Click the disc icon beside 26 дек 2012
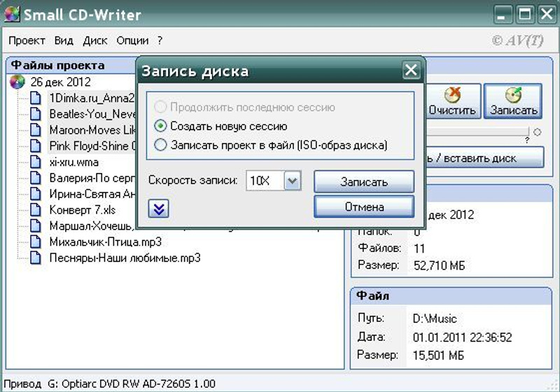 17,82
